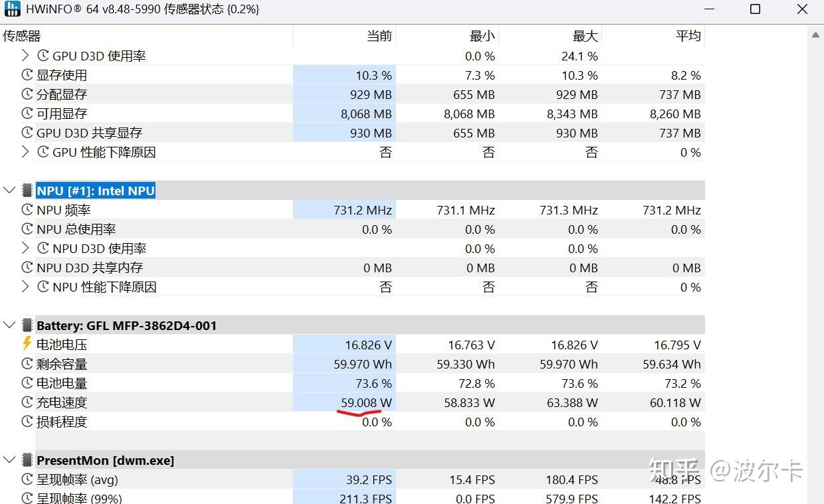Click the clock icon next to NPU 频率

click(27, 210)
